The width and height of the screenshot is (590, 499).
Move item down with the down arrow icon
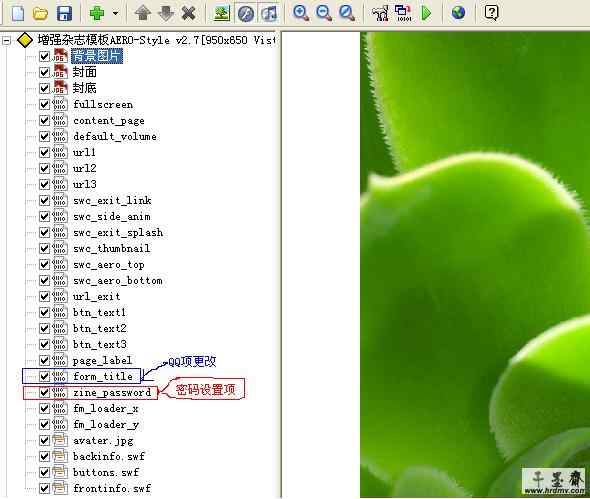click(x=166, y=14)
